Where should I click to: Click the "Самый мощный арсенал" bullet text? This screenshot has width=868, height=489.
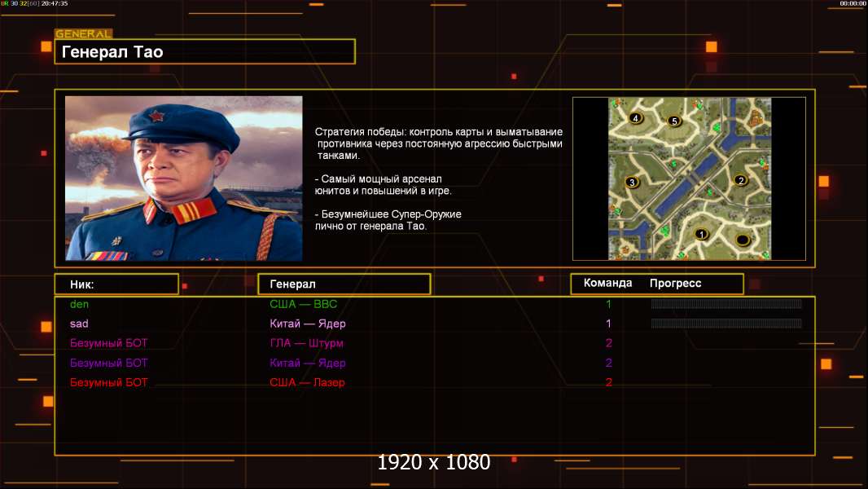click(x=383, y=185)
